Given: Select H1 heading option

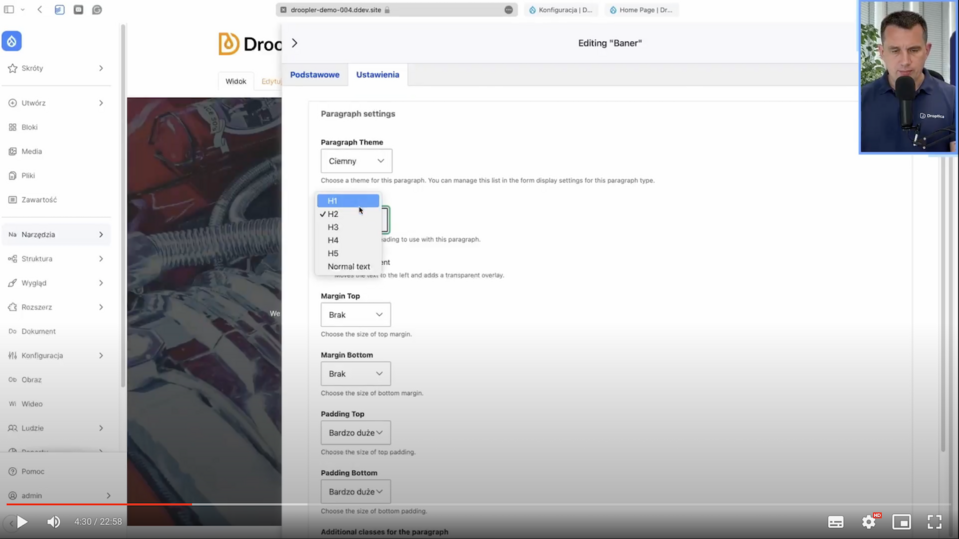Looking at the screenshot, I should pos(348,201).
